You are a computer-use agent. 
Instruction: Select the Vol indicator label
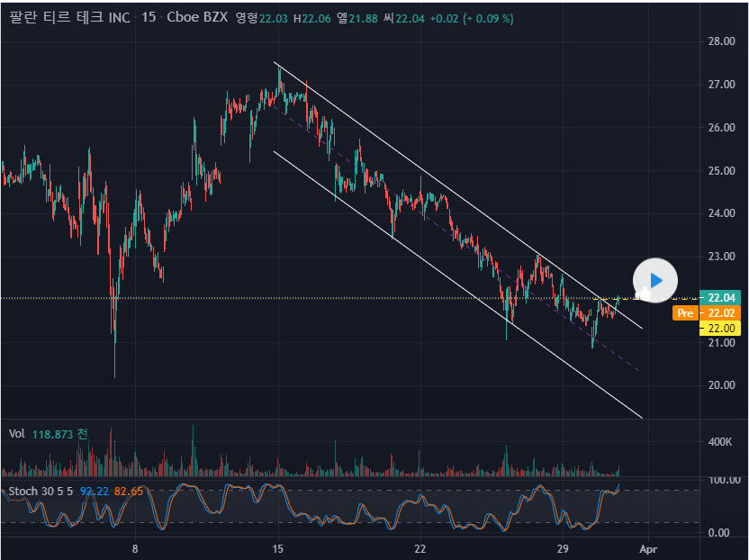tap(16, 434)
